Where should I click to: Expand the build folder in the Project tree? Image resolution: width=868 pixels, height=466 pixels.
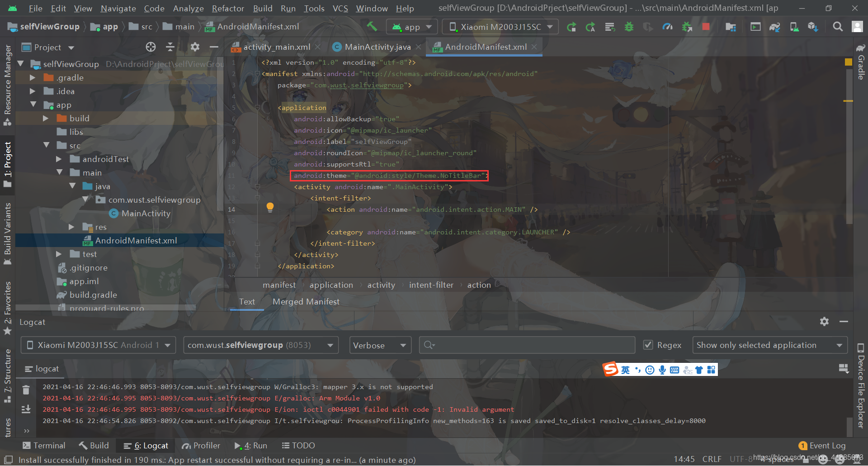45,118
